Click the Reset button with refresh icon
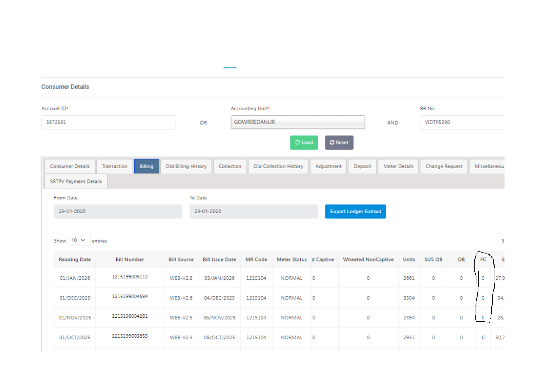 coord(339,142)
